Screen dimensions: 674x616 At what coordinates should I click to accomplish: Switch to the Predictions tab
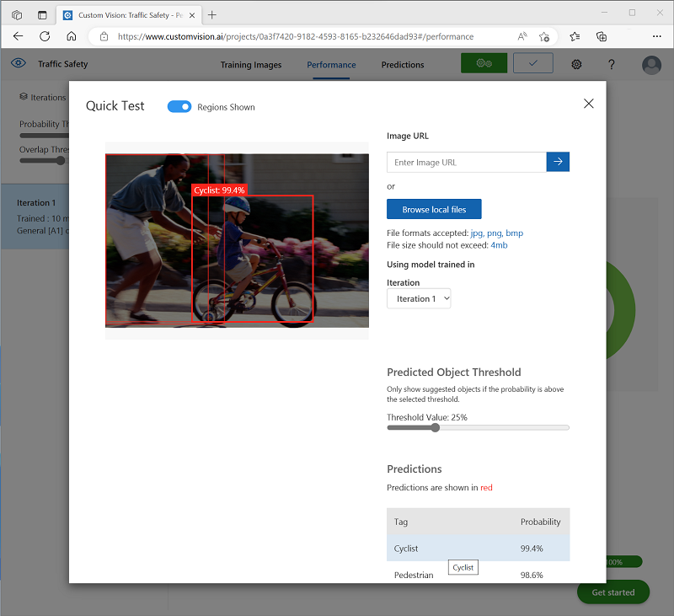point(403,65)
